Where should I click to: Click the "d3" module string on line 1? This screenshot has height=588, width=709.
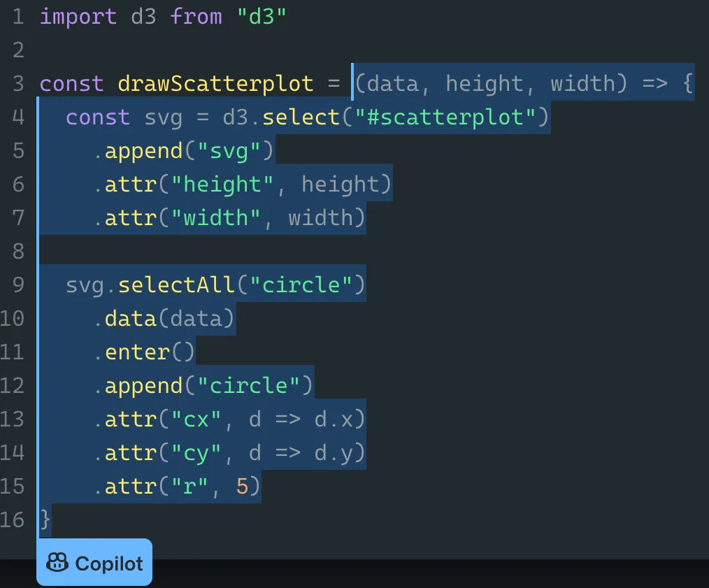click(x=262, y=17)
